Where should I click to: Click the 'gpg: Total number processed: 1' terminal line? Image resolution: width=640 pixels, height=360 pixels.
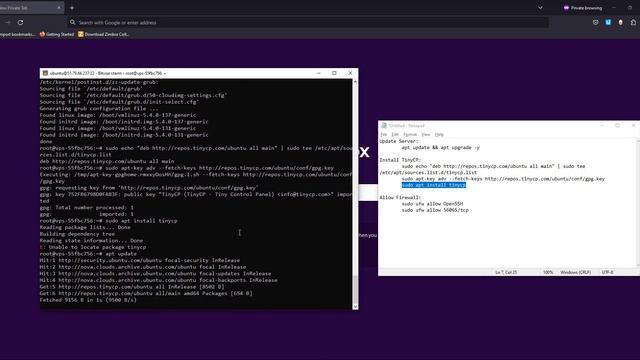87,207
